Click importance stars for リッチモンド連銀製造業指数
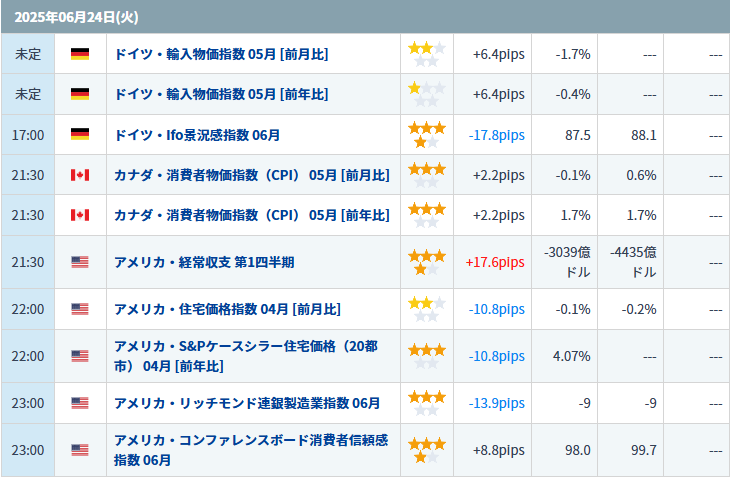This screenshot has height=482, width=735. 426,403
